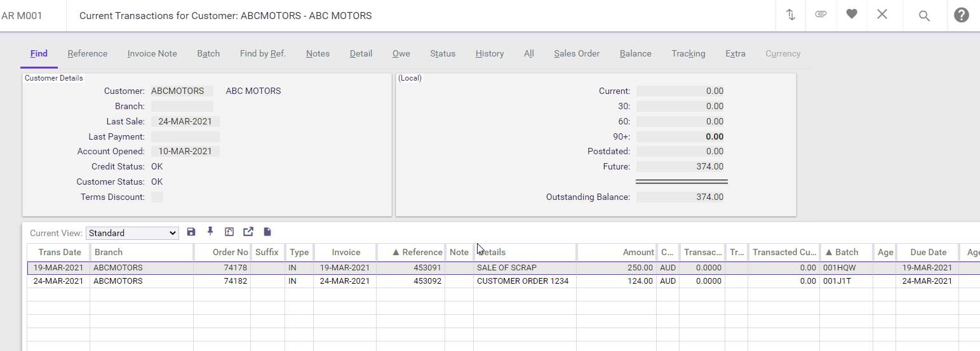Switch to the Reference tab
Viewport: 980px width, 351px height.
pyautogui.click(x=88, y=54)
